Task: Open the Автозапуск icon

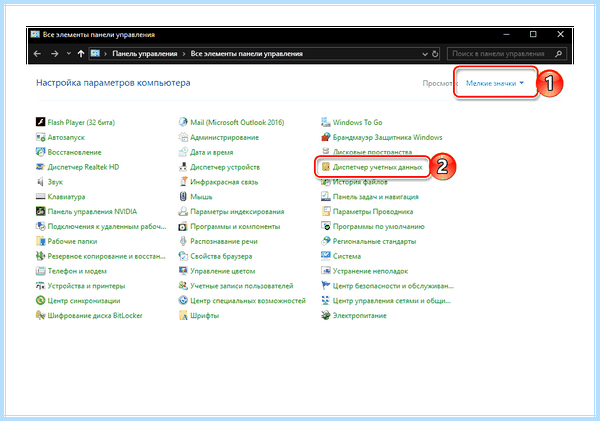Action: tap(41, 137)
